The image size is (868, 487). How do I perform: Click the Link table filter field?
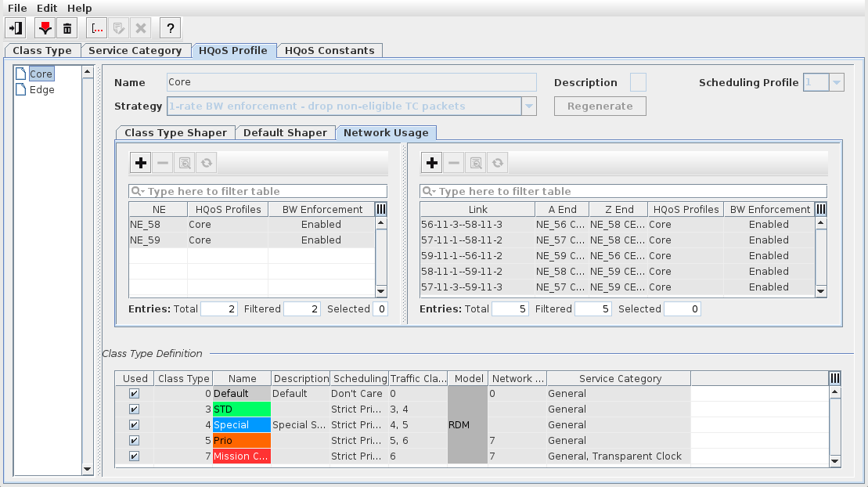click(x=630, y=191)
